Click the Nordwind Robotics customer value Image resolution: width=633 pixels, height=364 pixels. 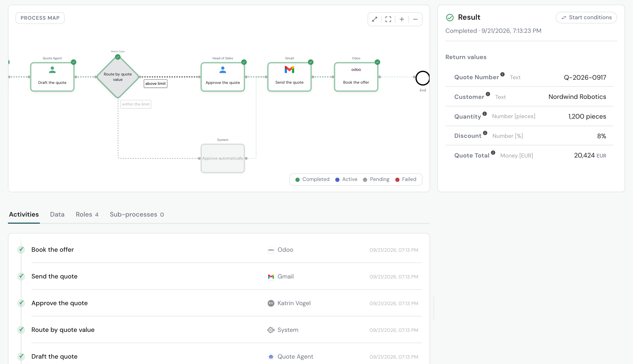click(x=577, y=97)
